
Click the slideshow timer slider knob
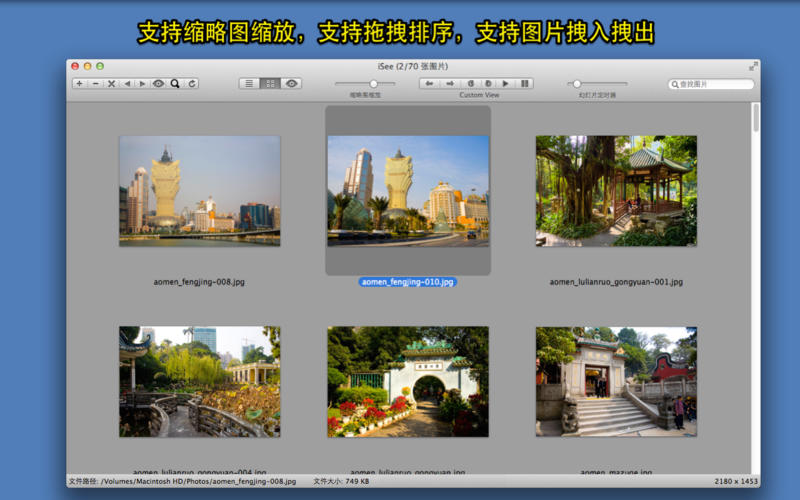[577, 84]
